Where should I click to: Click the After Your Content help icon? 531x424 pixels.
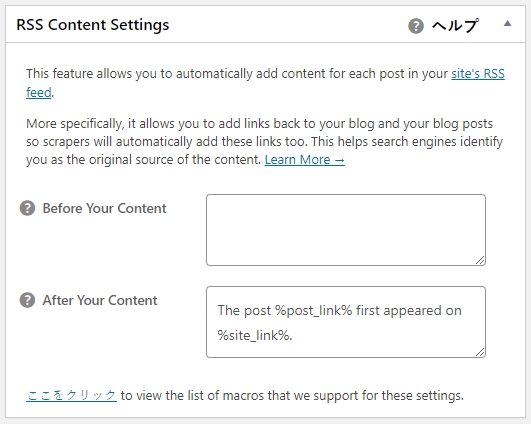point(27,300)
